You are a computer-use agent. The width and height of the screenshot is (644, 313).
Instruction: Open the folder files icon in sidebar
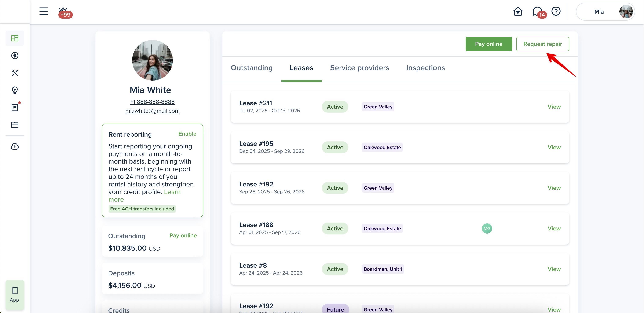[x=15, y=125]
